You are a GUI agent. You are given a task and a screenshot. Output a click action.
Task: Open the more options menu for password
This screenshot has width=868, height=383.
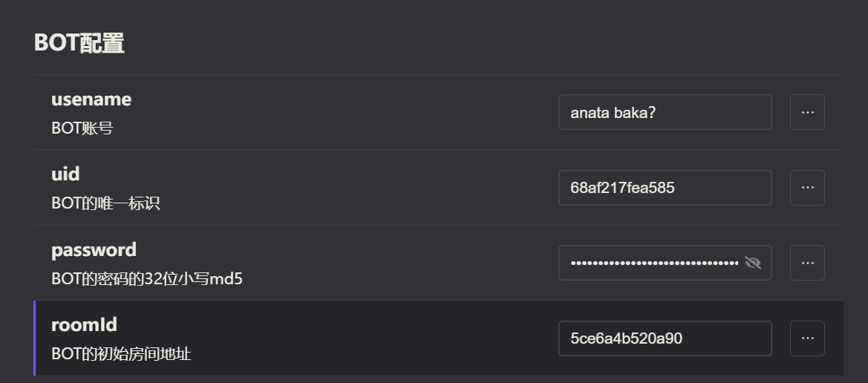[807, 263]
